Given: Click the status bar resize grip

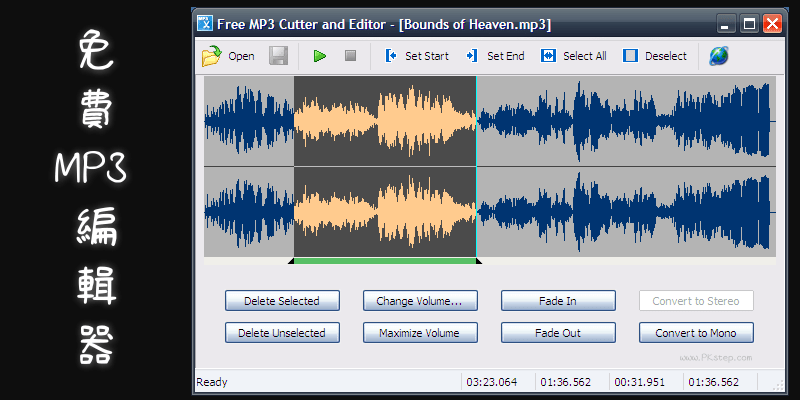Looking at the screenshot, I should coord(779,386).
